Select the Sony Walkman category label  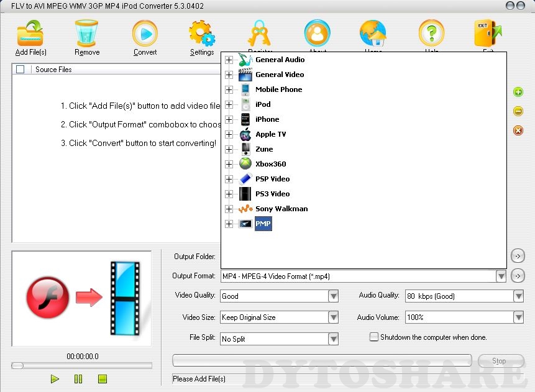(x=281, y=209)
